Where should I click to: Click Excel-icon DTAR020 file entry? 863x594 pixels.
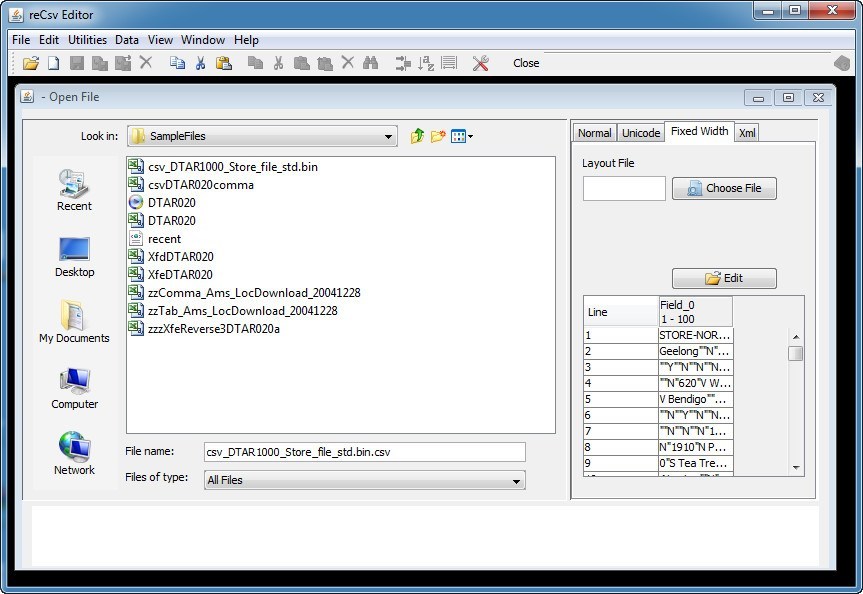[162, 221]
